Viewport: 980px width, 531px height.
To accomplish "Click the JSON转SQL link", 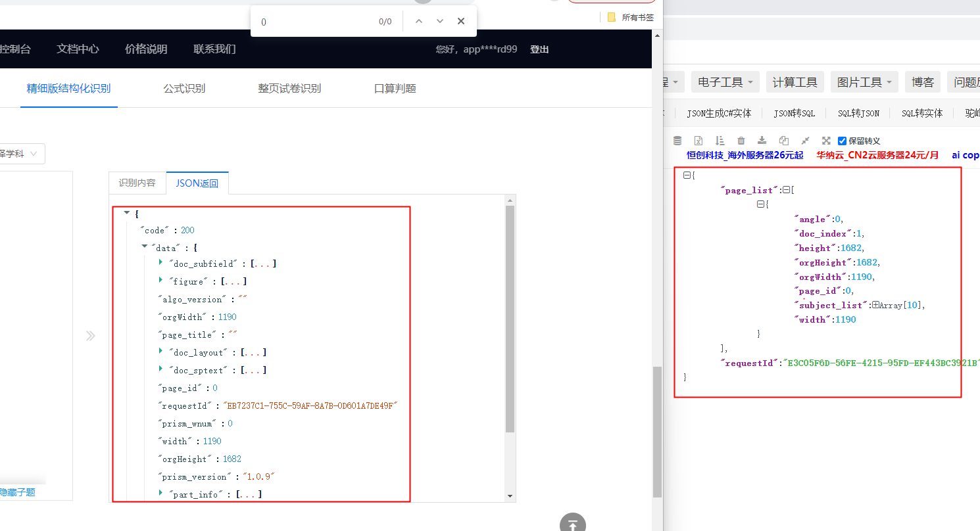I will [794, 113].
